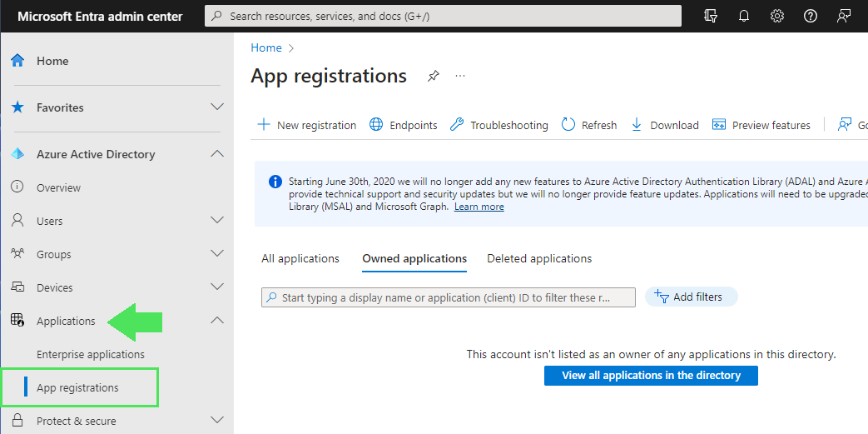The height and width of the screenshot is (434, 868).
Task: Click the Azure Active Directory diamond icon
Action: click(x=17, y=154)
